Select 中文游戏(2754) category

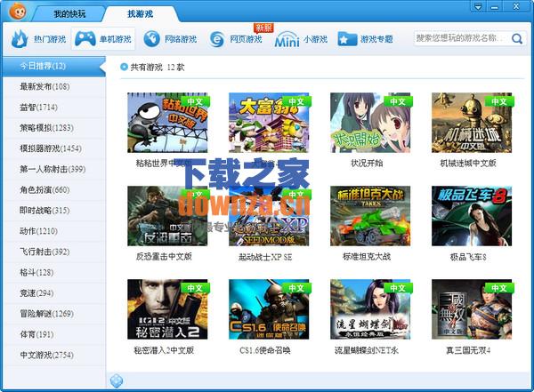point(53,355)
